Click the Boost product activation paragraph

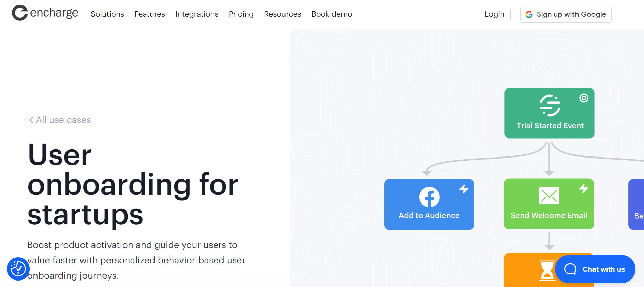pos(136,260)
